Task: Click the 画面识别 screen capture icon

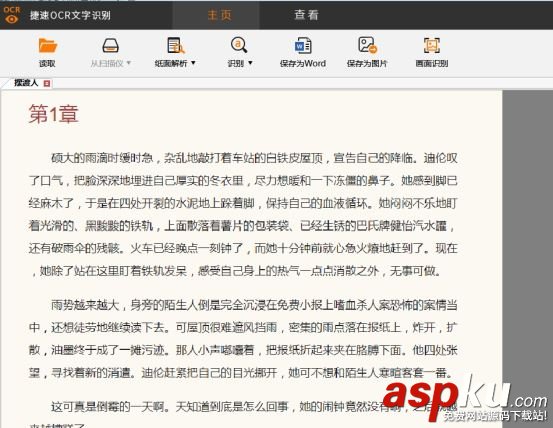Action: [432, 45]
